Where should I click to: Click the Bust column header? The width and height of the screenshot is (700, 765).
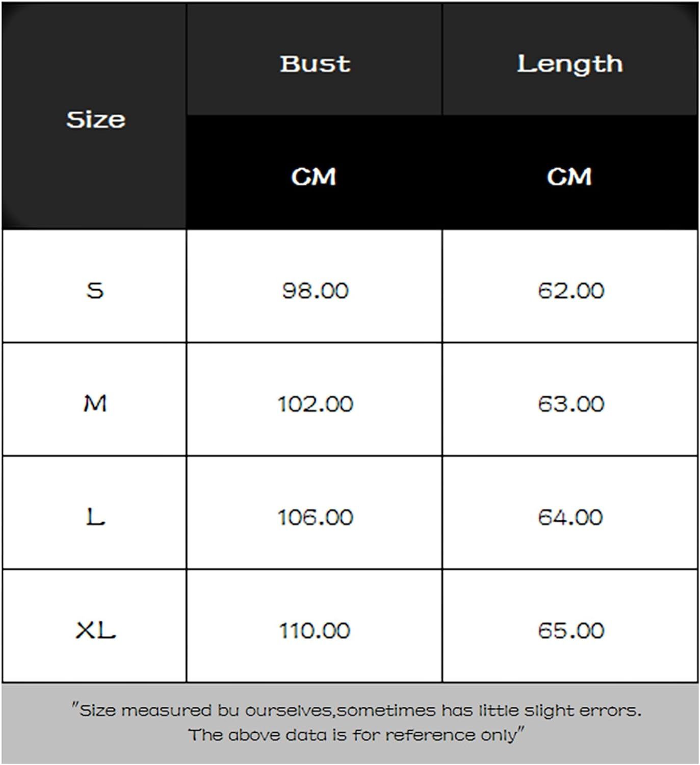[x=315, y=64]
